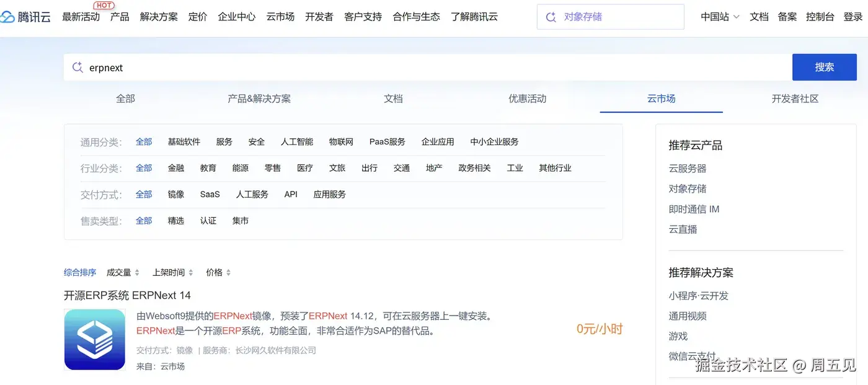Open 云服务器 under 推荐云产品
The image size is (868, 385).
point(688,169)
